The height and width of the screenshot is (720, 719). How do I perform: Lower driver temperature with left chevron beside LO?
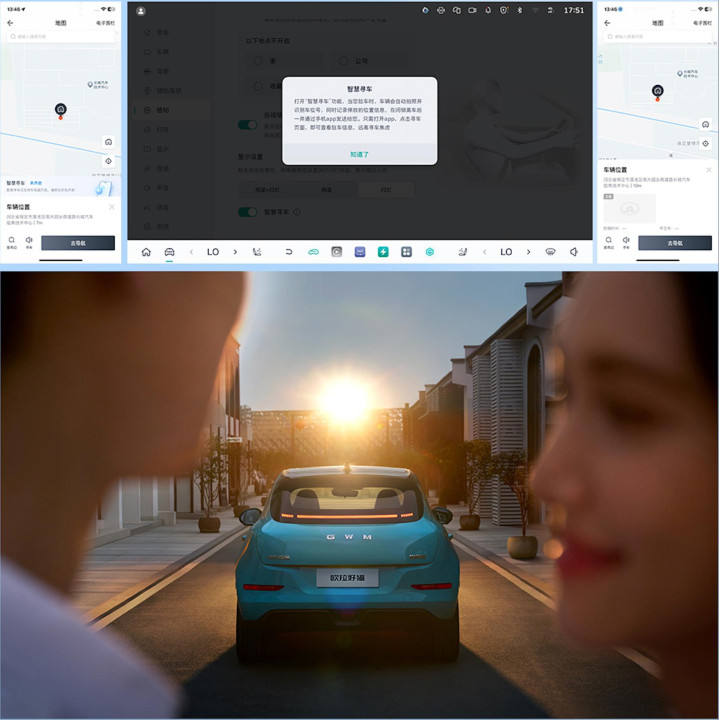tap(191, 252)
